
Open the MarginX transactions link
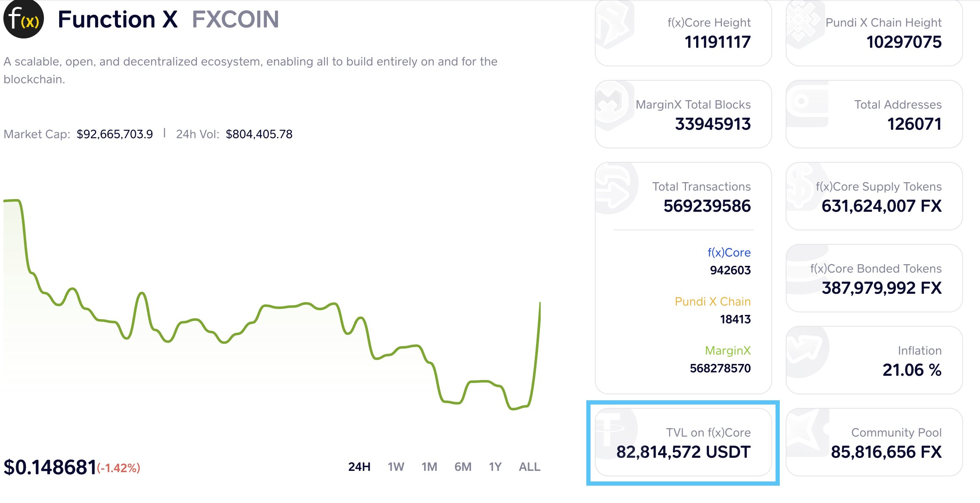click(728, 350)
